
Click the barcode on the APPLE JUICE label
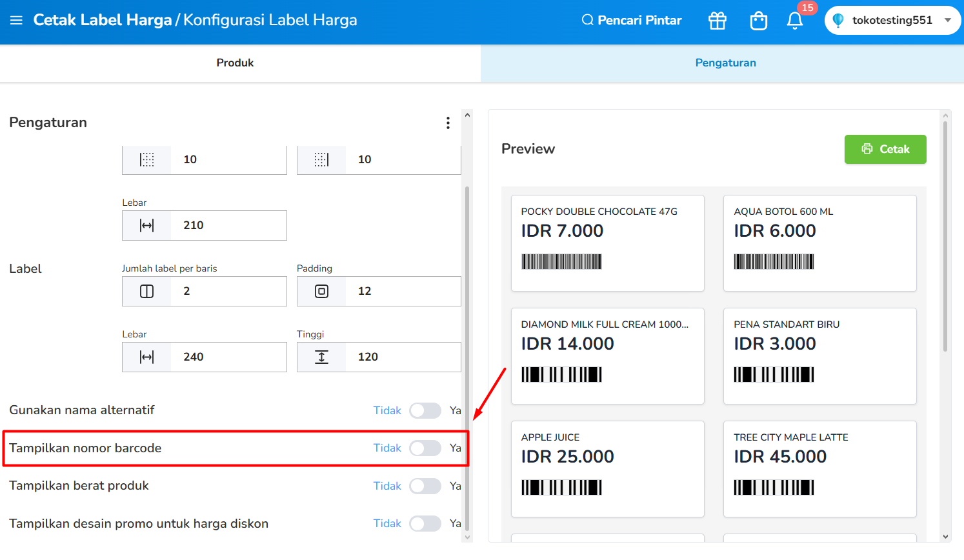[x=561, y=487]
